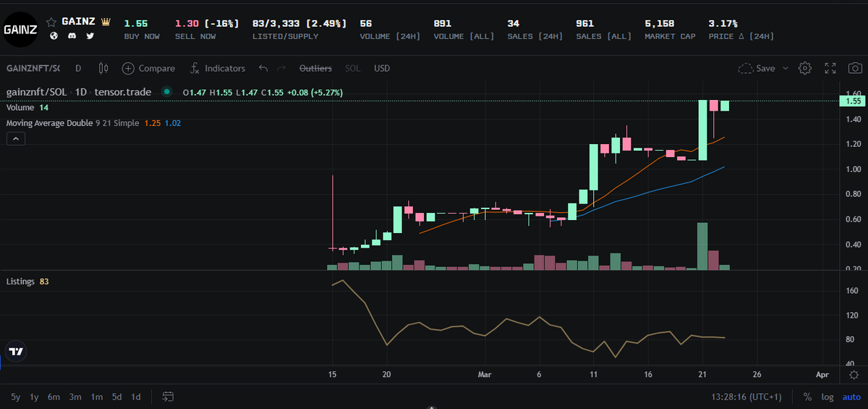The width and height of the screenshot is (868, 409).
Task: Open the GAINZ Twitter link icon
Action: pos(90,35)
